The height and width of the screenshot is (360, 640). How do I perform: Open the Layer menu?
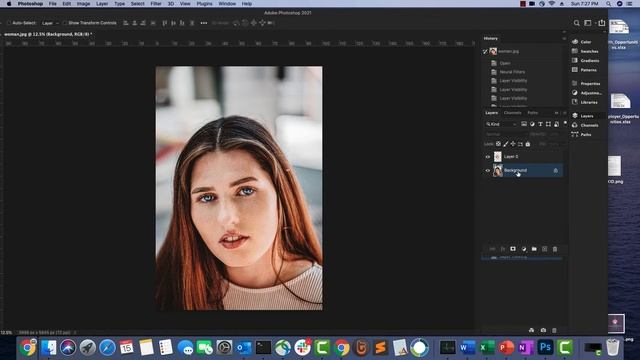(x=102, y=4)
